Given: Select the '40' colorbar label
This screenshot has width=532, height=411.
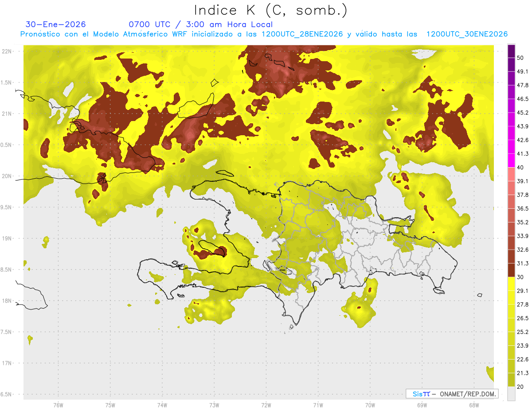Looking at the screenshot, I should (521, 168).
